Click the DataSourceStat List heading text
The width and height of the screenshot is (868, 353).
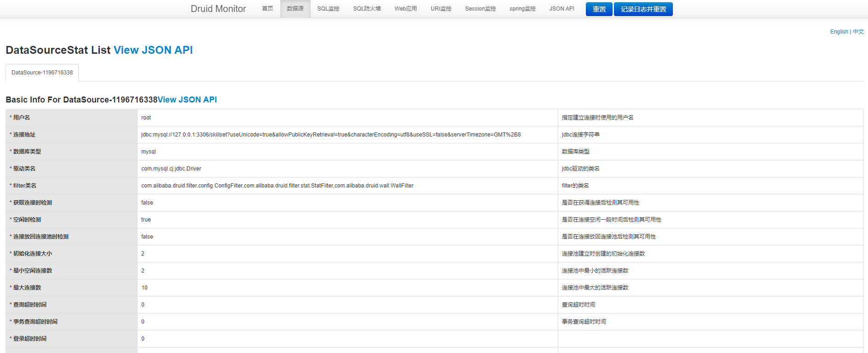58,50
